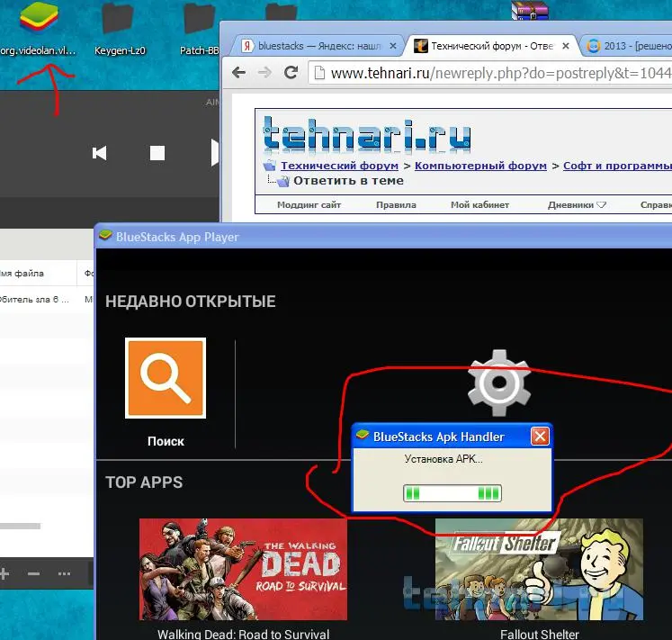
Task: Open Walking Dead: Road to Survival thumbnail
Action: (x=243, y=569)
